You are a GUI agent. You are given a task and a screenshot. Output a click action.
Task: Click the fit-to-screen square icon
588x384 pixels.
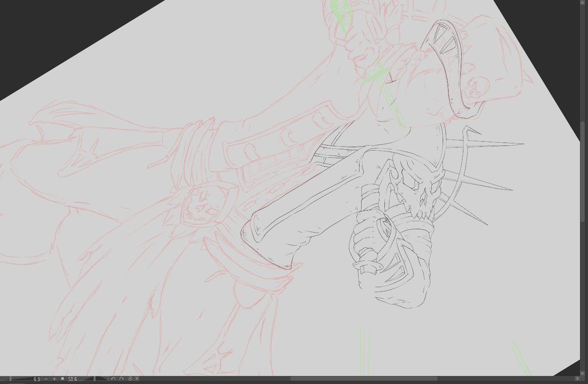(63, 379)
